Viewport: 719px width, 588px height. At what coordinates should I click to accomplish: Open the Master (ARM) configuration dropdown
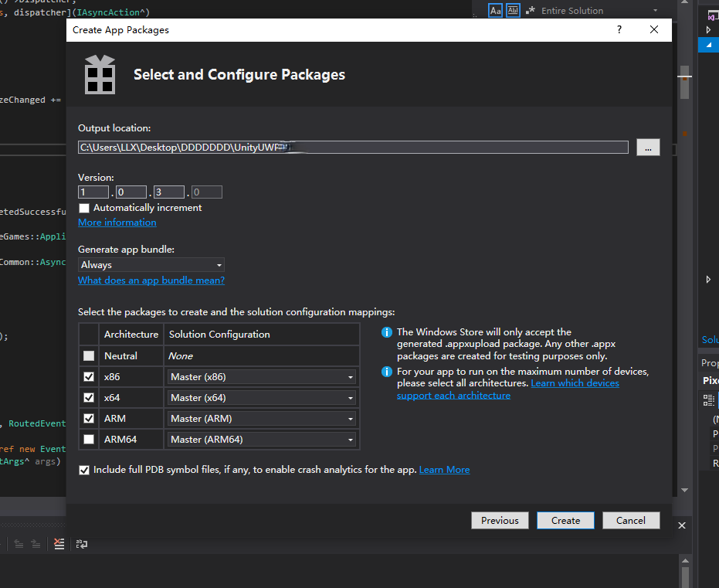pyautogui.click(x=262, y=419)
